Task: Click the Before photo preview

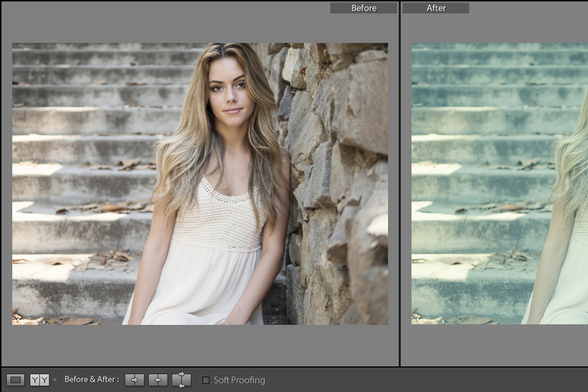Action: pos(200,184)
